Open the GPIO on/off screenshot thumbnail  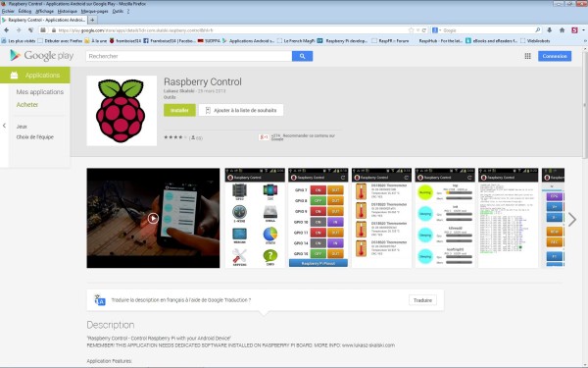[x=318, y=218]
